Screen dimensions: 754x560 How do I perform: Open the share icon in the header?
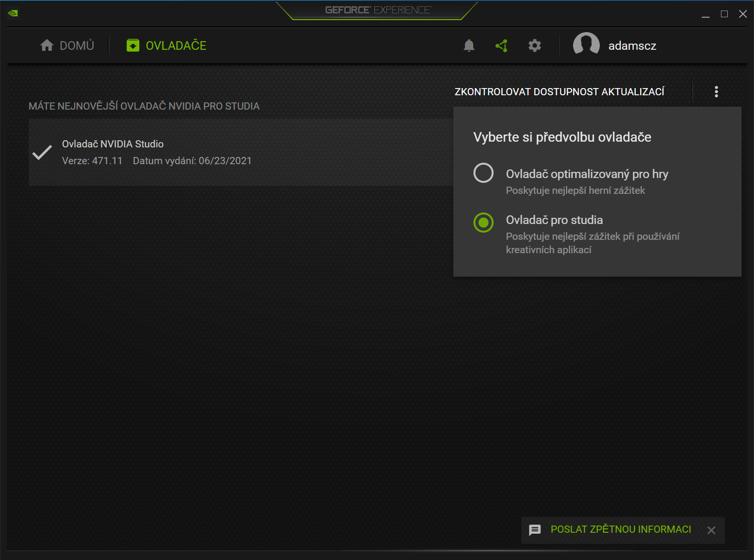click(x=501, y=45)
